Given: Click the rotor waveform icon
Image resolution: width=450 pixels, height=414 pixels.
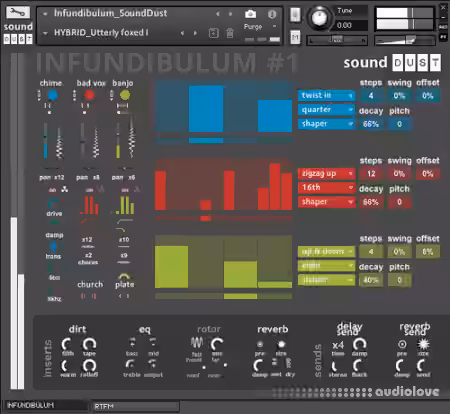Looking at the screenshot, I should 197,342.
